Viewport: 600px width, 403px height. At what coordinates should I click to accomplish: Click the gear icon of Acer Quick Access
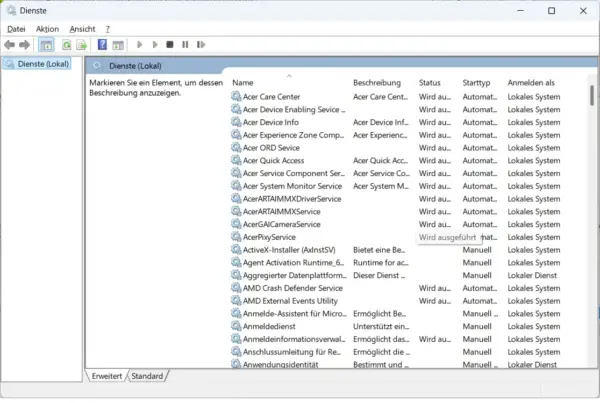236,160
